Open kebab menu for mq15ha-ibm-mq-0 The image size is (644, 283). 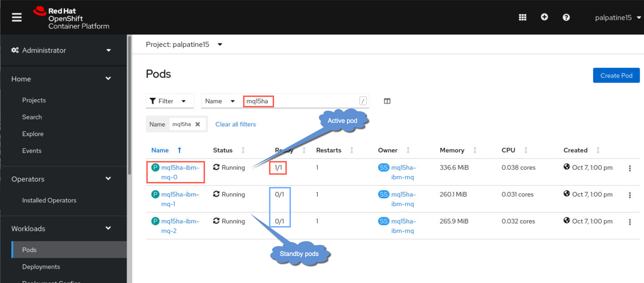(630, 168)
